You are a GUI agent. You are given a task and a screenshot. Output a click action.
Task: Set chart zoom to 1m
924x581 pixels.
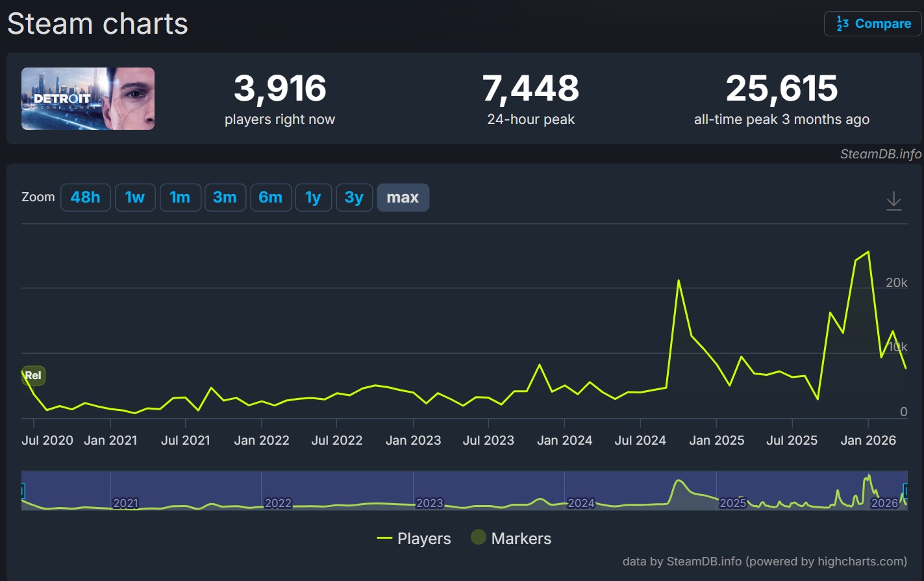coord(180,197)
